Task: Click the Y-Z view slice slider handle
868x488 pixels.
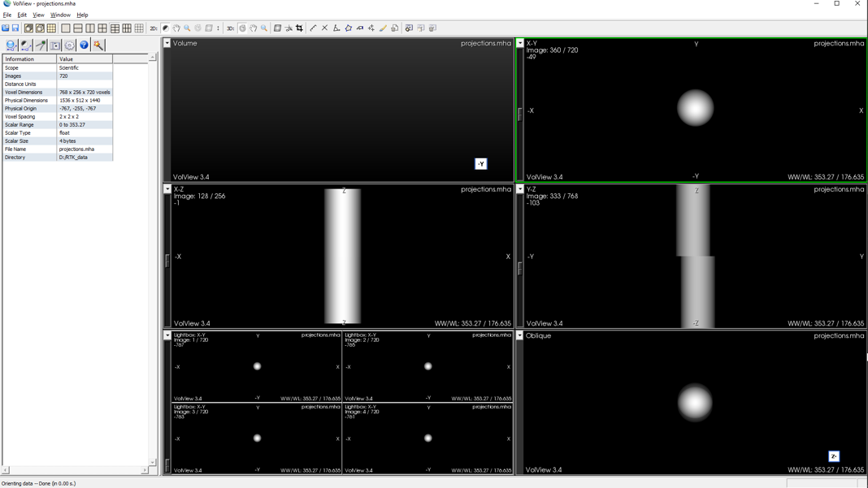Action: (x=520, y=268)
